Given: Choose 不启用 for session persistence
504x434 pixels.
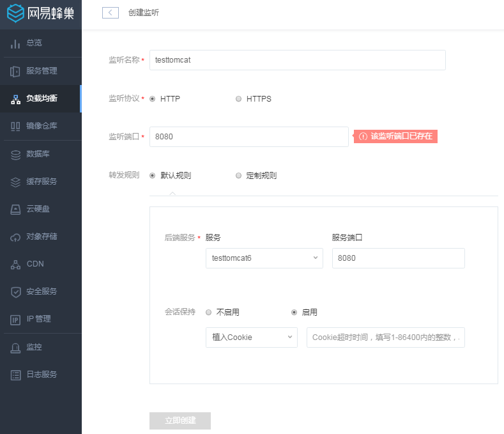Looking at the screenshot, I should [x=209, y=312].
